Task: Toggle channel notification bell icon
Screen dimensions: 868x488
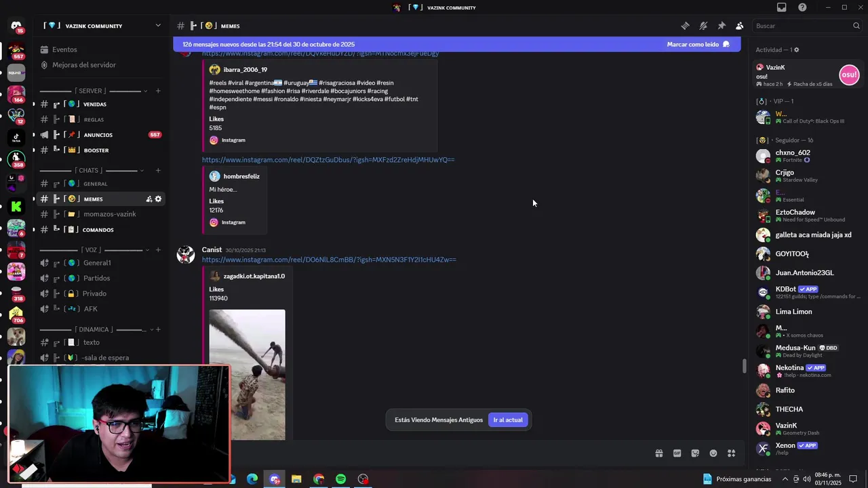Action: (x=703, y=26)
